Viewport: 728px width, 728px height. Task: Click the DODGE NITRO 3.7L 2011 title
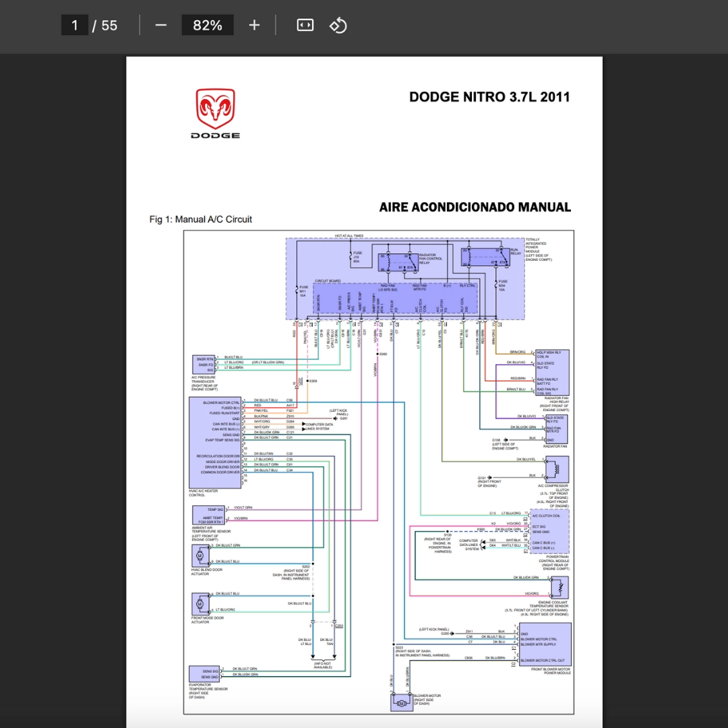click(489, 96)
